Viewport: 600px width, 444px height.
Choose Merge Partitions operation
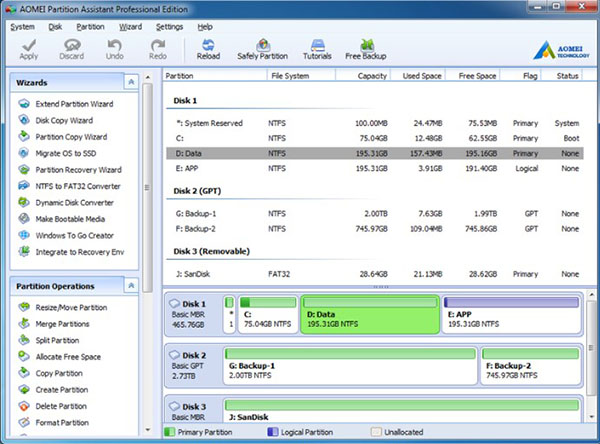pyautogui.click(x=54, y=324)
